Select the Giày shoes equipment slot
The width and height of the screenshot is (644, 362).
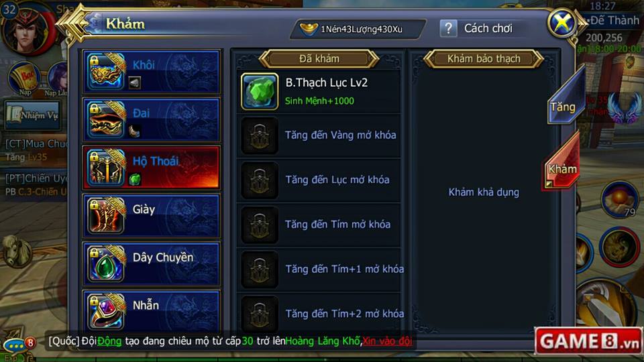pos(151,216)
